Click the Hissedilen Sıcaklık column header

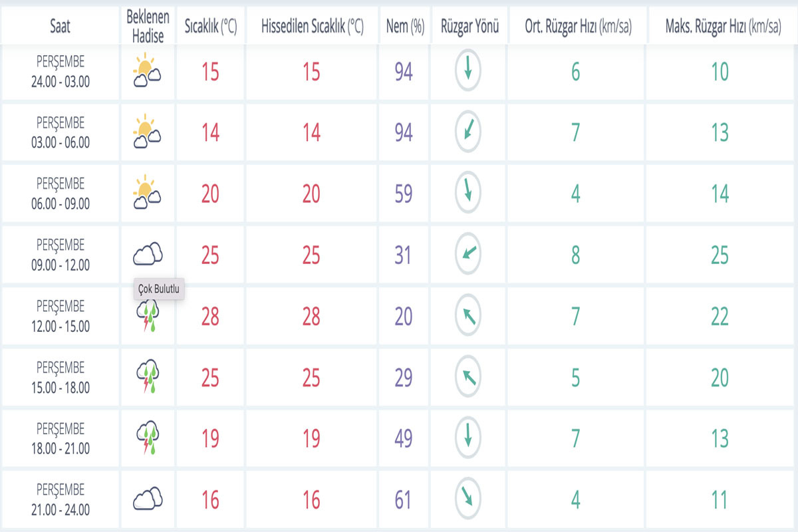coord(312,26)
